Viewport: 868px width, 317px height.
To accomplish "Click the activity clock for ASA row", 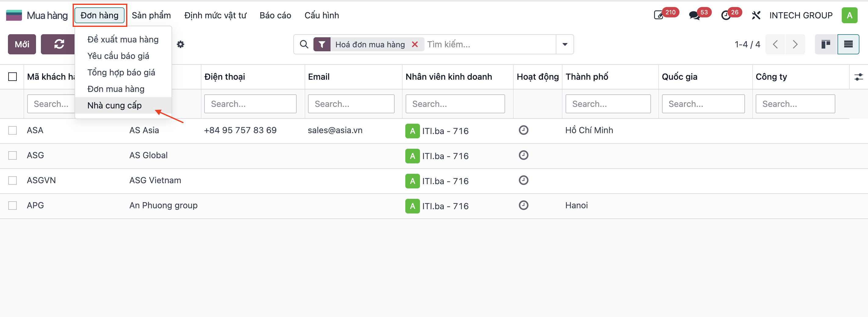I will coord(523,130).
